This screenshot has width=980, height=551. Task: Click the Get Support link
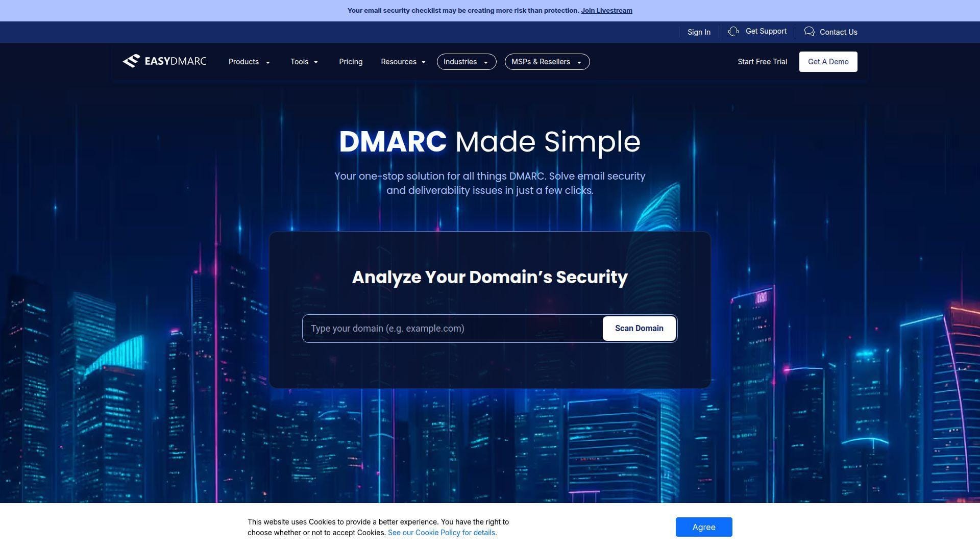766,31
